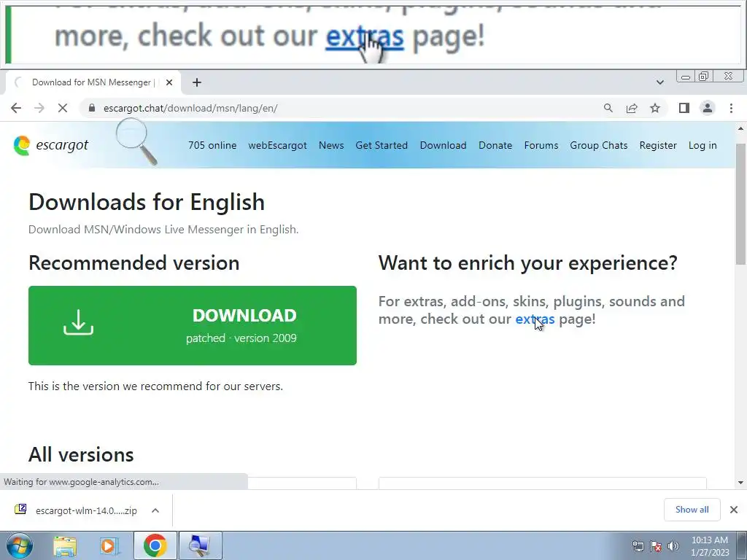This screenshot has height=560, width=747.
Task: Open Windows Media Player from the taskbar
Action: pos(109,545)
